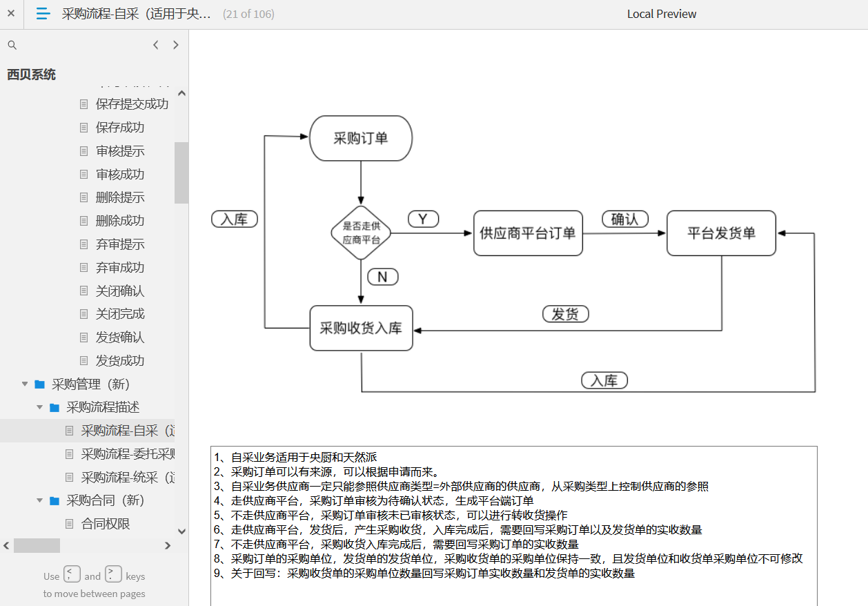This screenshot has width=868, height=606.
Task: Click page document icon beside 删除提示
Action: coord(84,197)
